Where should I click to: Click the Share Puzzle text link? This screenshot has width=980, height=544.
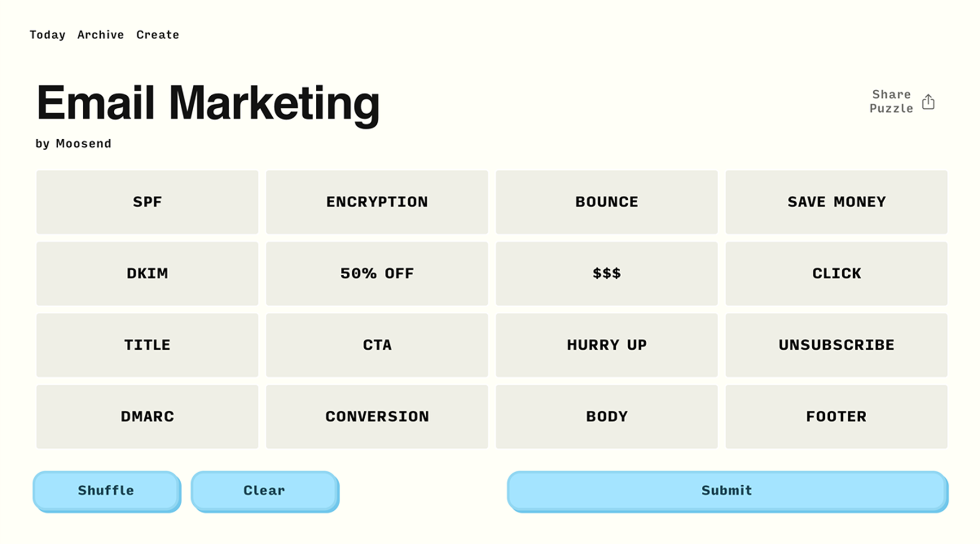891,102
